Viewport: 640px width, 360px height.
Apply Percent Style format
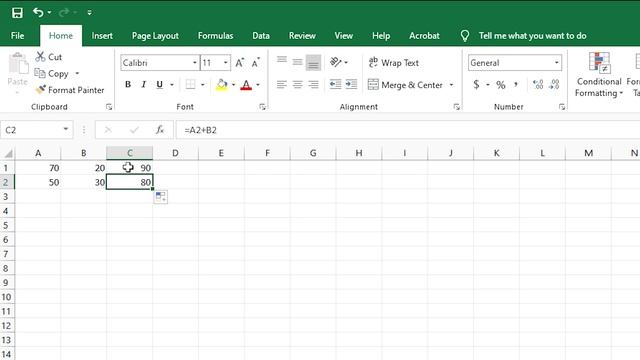501,84
